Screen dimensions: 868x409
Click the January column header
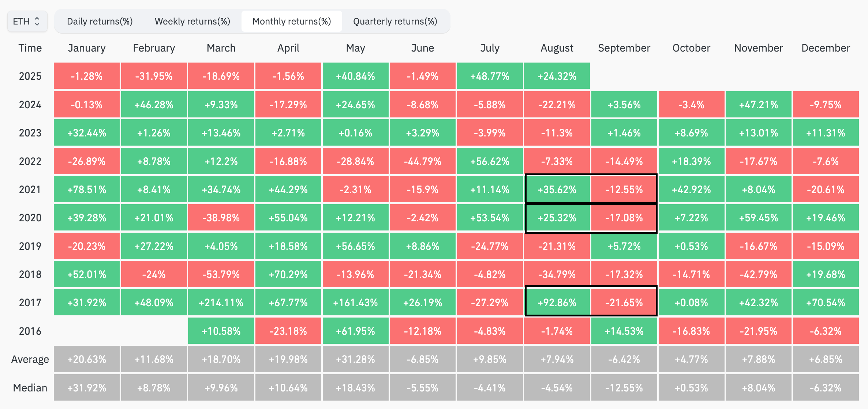point(87,48)
